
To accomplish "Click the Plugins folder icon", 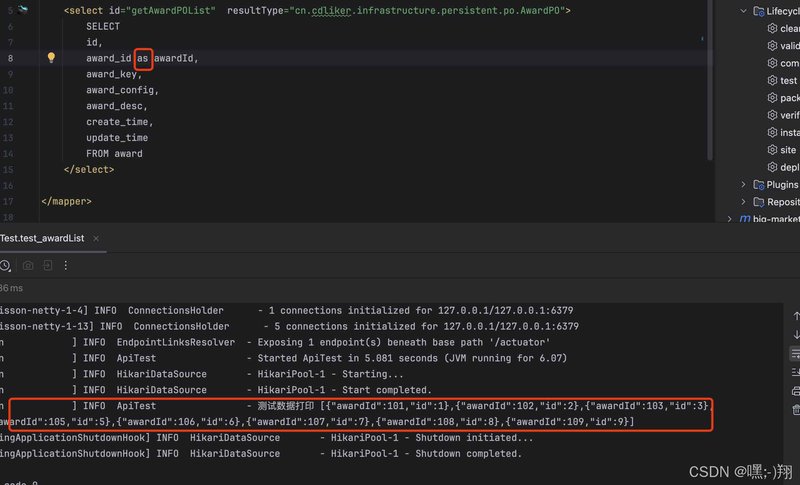I will pyautogui.click(x=759, y=185).
